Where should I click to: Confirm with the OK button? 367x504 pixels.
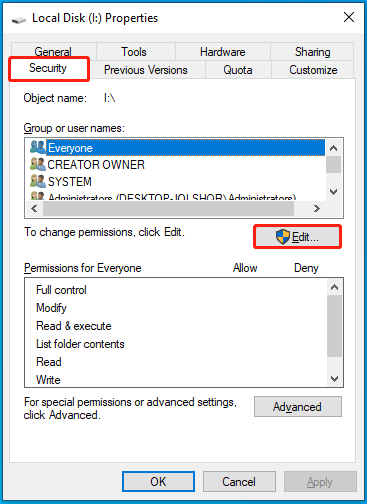(x=158, y=481)
